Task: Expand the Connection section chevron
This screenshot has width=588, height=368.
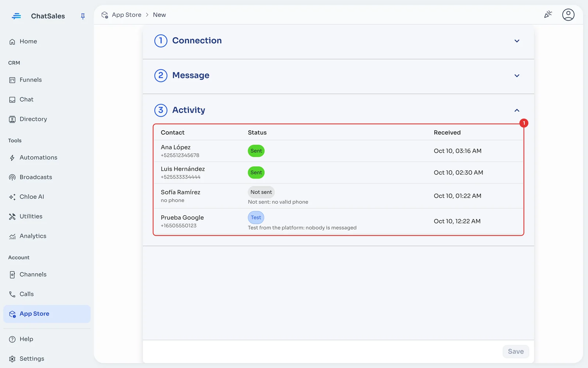Action: coord(517,41)
